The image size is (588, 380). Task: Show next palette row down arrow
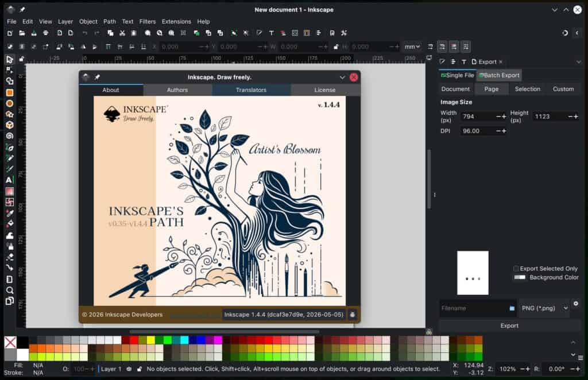tap(573, 355)
